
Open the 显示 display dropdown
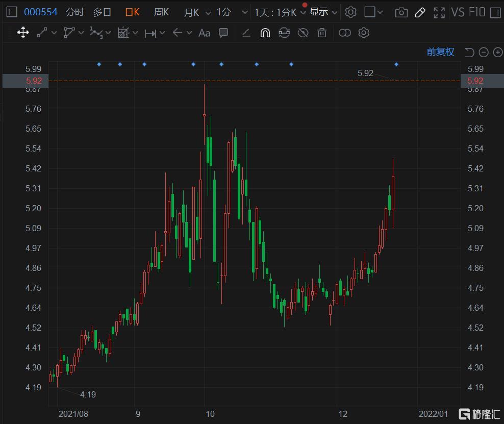point(323,12)
